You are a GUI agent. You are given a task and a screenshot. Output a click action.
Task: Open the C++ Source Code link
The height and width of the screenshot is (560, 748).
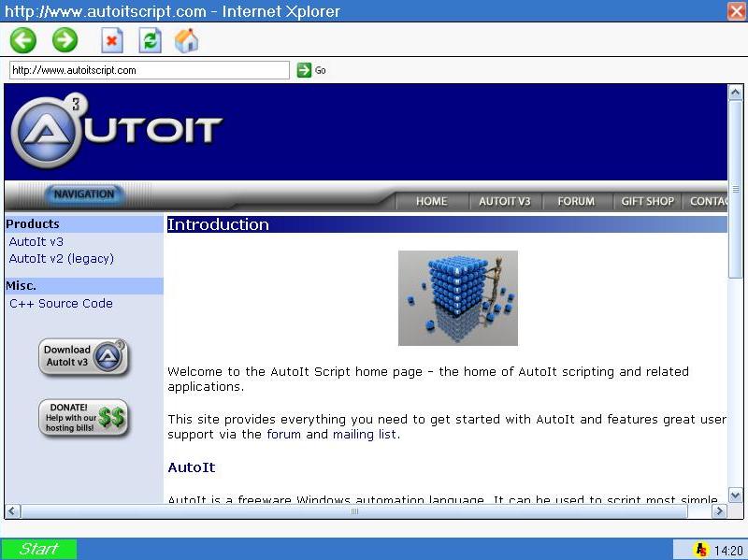(61, 304)
